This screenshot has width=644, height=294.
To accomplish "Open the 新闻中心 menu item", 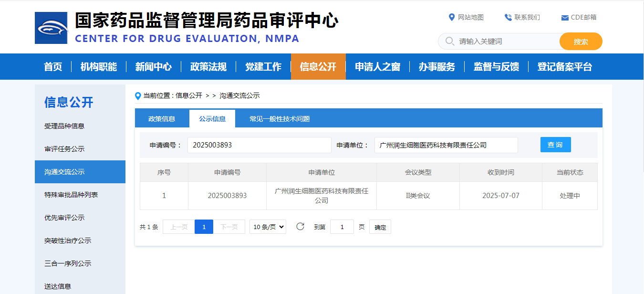I will 153,67.
